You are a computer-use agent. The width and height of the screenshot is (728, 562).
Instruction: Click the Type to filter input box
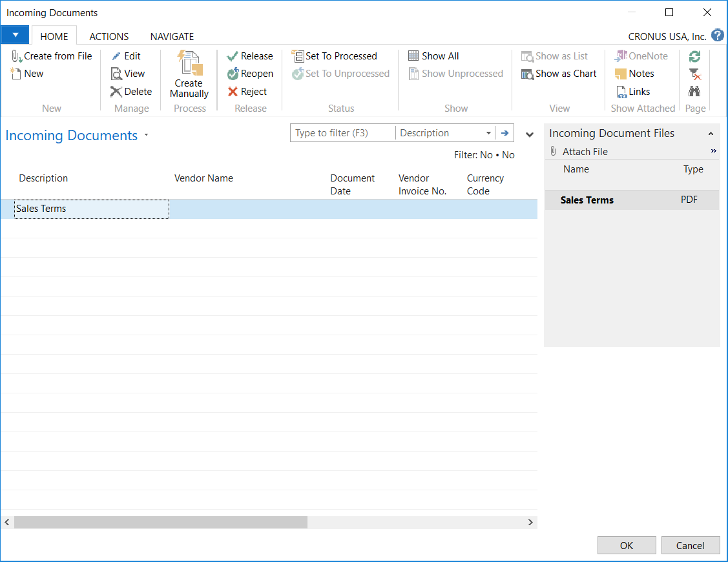point(342,133)
